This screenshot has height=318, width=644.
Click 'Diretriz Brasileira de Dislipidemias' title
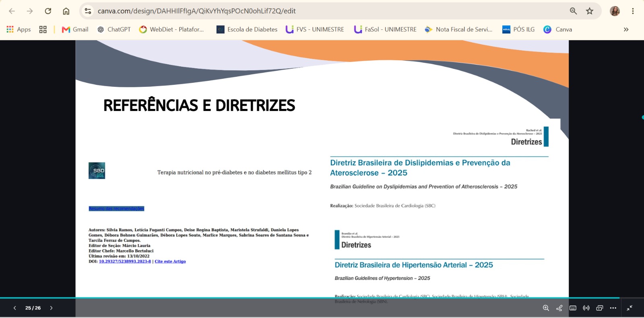tap(420, 168)
